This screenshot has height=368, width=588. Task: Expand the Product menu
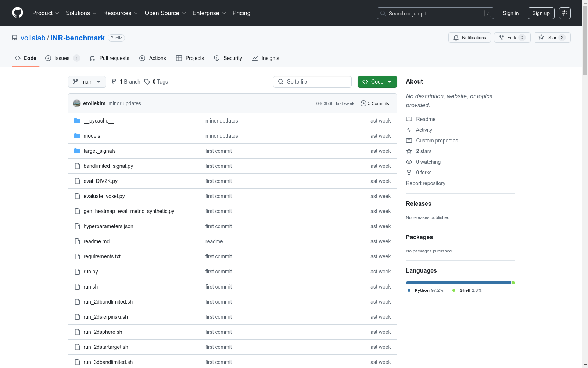46,13
